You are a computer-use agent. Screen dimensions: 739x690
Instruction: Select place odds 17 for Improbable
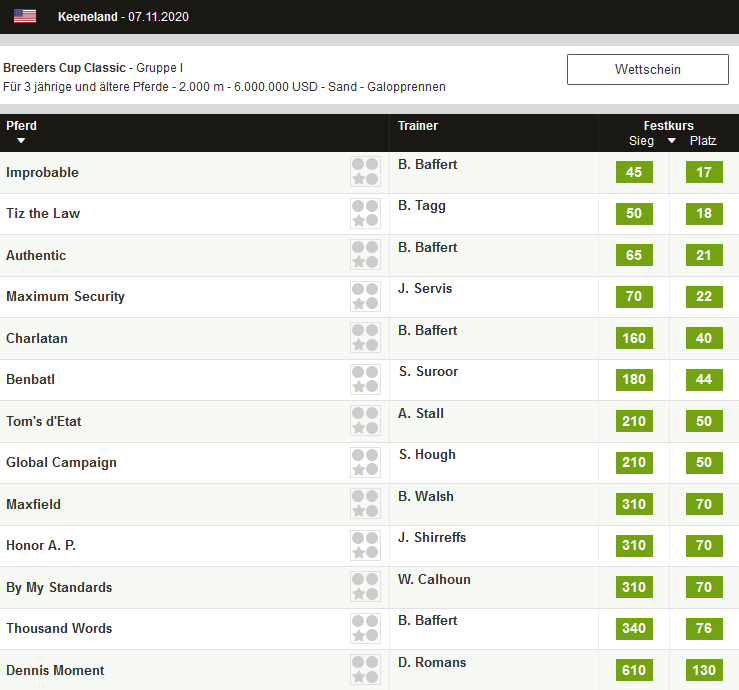(704, 172)
